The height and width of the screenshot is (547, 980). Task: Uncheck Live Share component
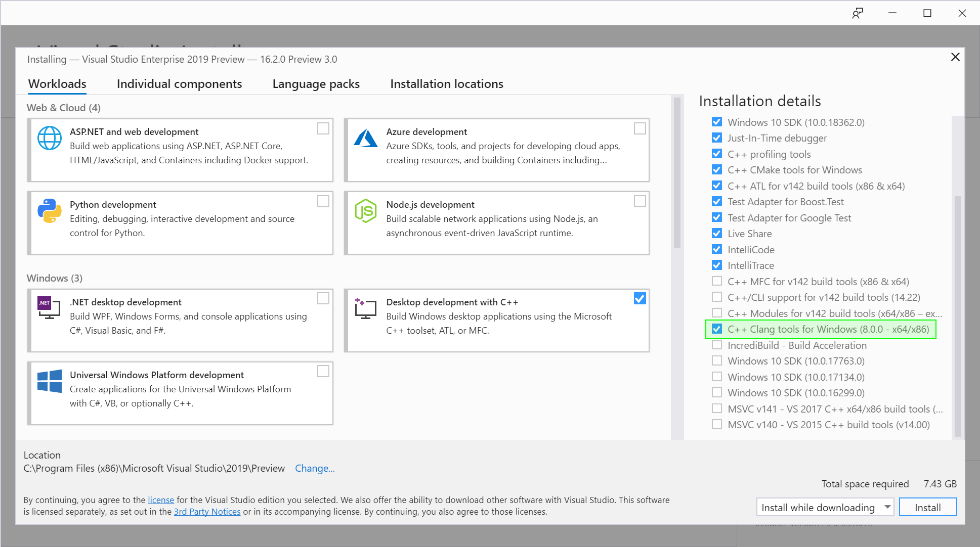tap(717, 233)
